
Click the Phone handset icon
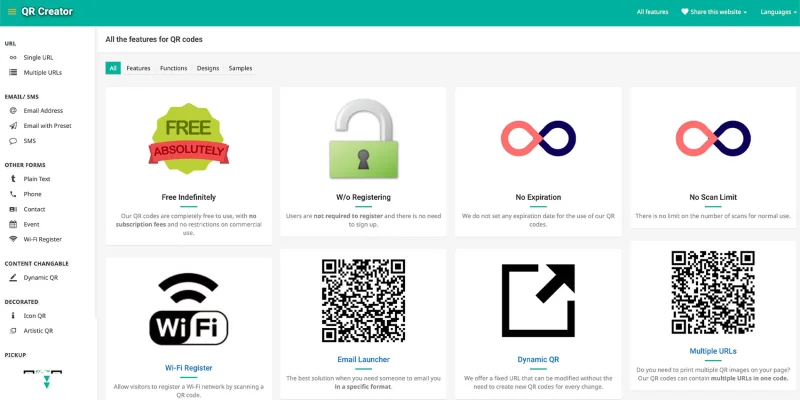tap(13, 194)
